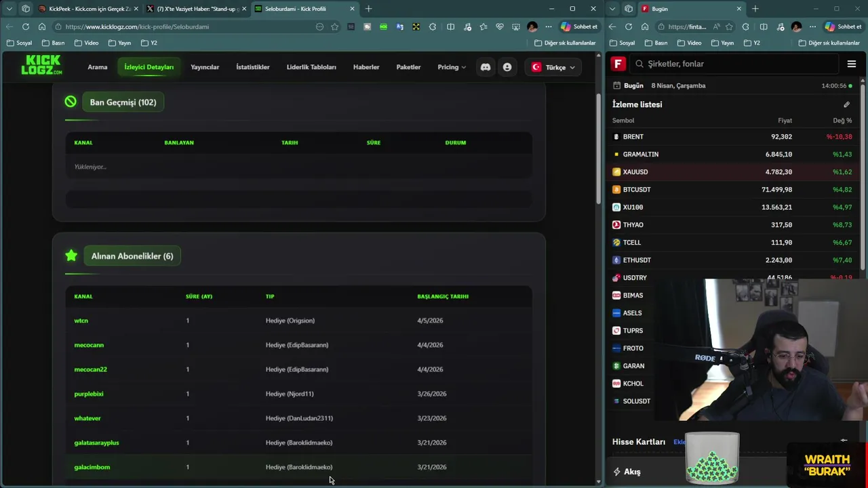Select the XU100 watchlist row
This screenshot has width=868, height=488.
point(732,207)
